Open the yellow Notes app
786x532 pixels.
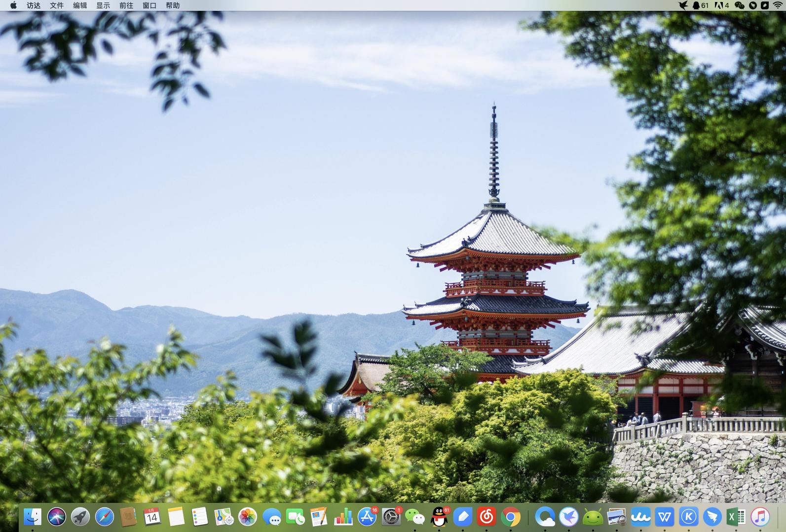(176, 517)
